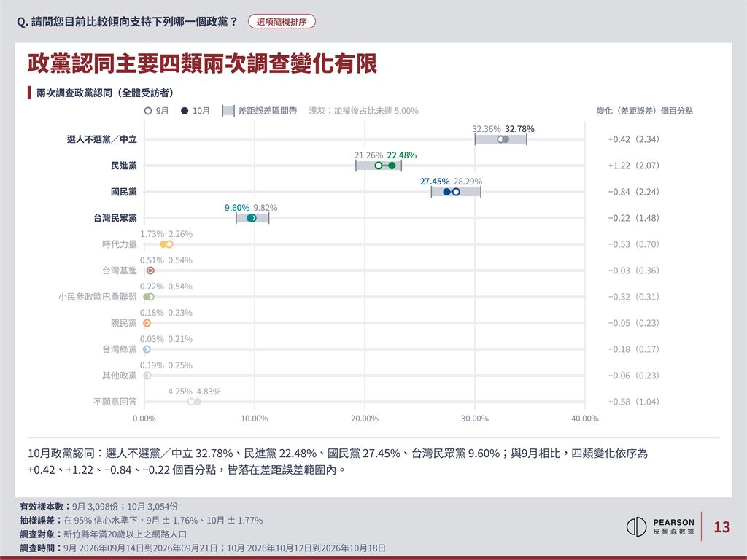Click the 9月 hollow circle legend marker
This screenshot has height=560, width=747.
(x=148, y=111)
